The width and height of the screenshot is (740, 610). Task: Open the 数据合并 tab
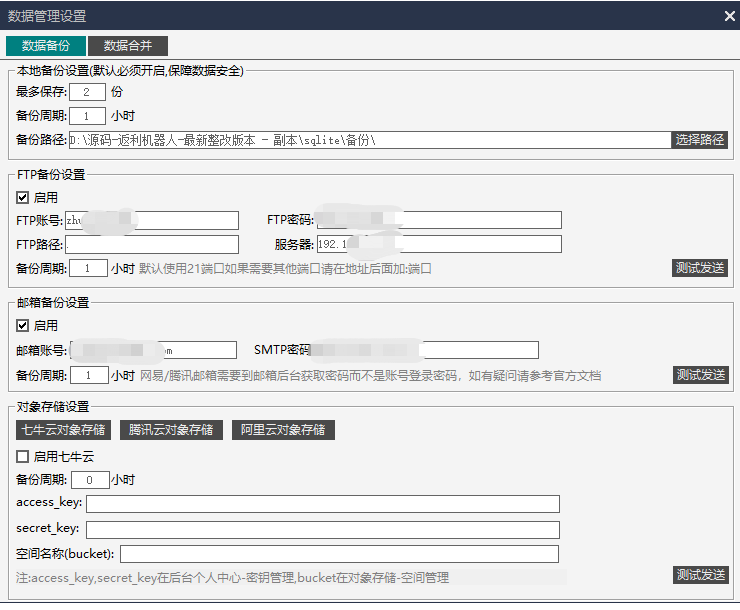[x=128, y=46]
